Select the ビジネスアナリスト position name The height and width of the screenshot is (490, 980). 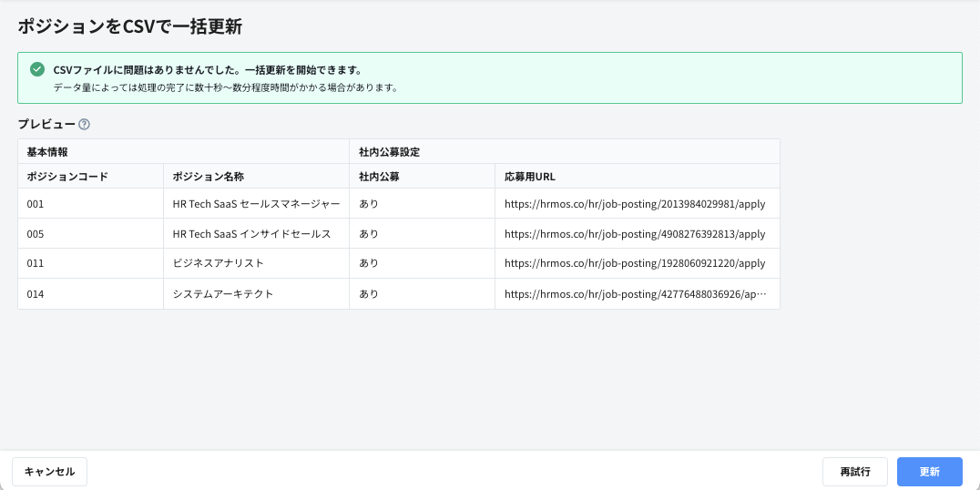coord(219,263)
